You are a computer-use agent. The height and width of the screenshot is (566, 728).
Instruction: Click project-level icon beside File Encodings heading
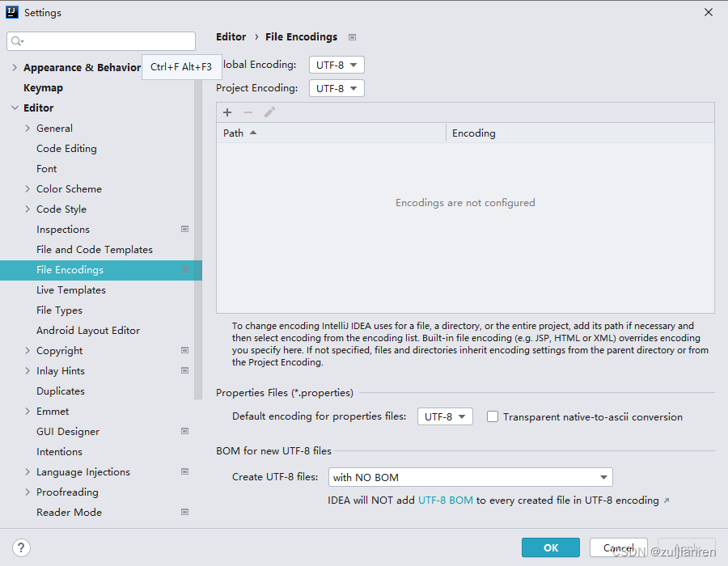pyautogui.click(x=353, y=37)
